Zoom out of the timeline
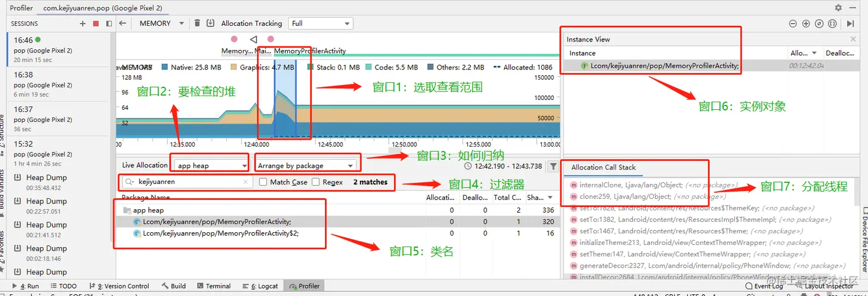The image size is (868, 296). tap(793, 24)
